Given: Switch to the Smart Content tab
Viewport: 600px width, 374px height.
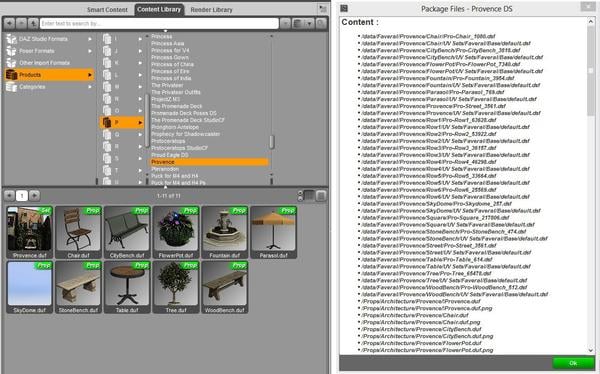Looking at the screenshot, I should pyautogui.click(x=107, y=10).
